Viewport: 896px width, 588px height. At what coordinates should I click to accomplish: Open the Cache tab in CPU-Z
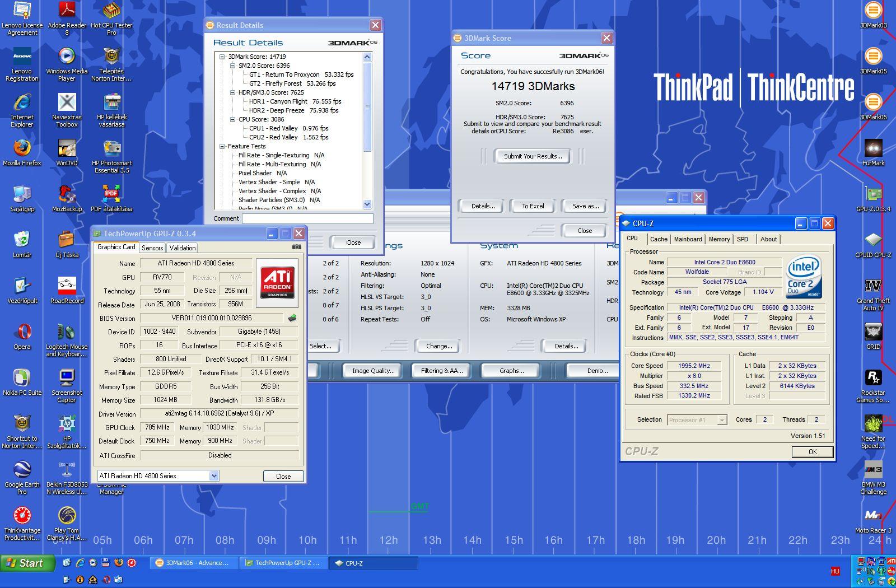(x=659, y=239)
